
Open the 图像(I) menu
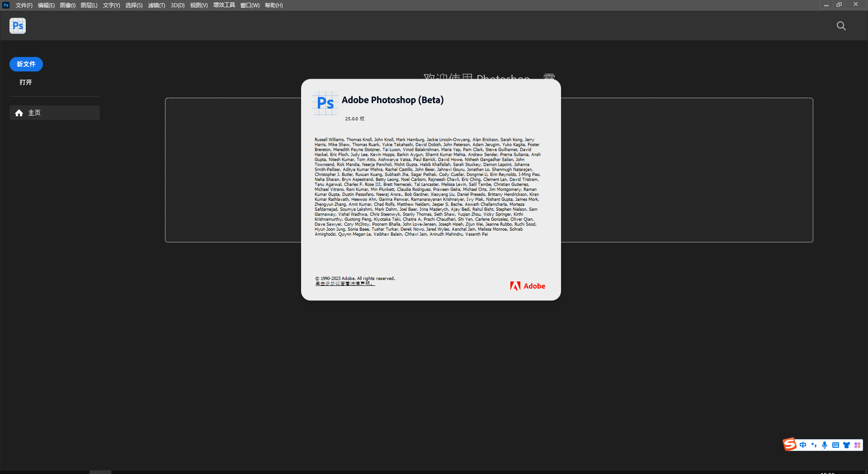[67, 5]
